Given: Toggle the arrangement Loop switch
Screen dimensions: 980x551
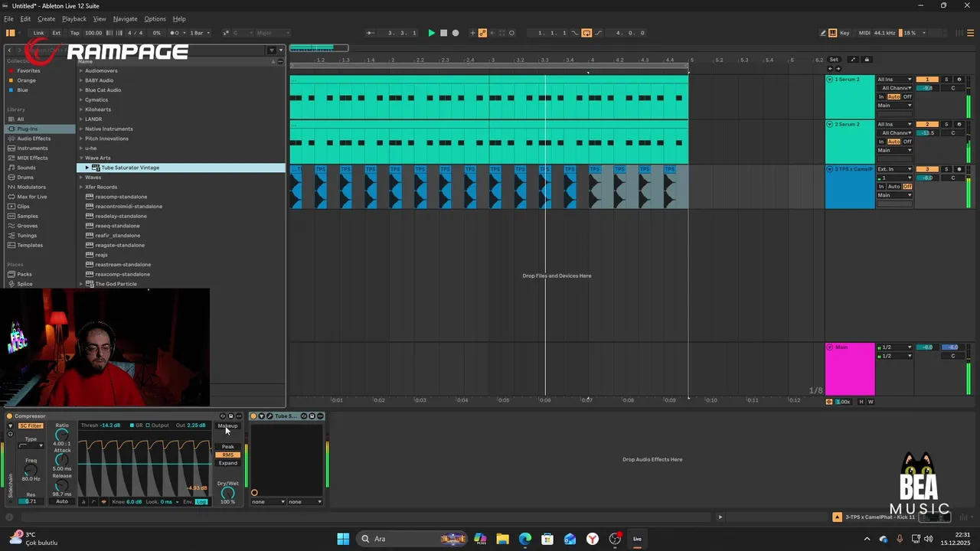Looking at the screenshot, I should 586,33.
